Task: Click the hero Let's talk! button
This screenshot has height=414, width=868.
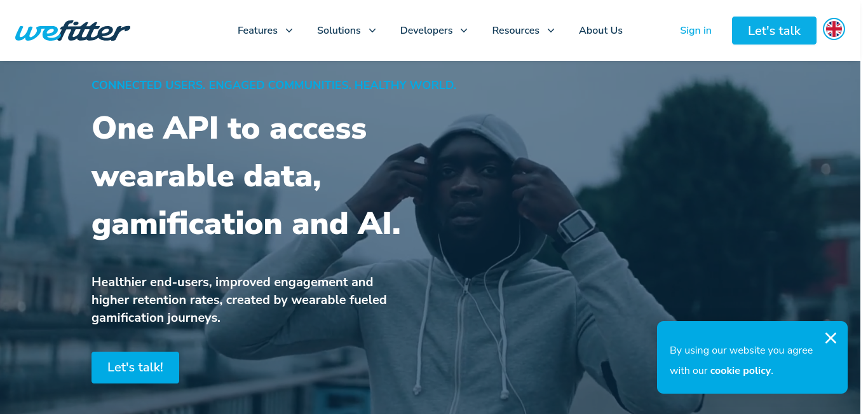Action: (x=135, y=368)
